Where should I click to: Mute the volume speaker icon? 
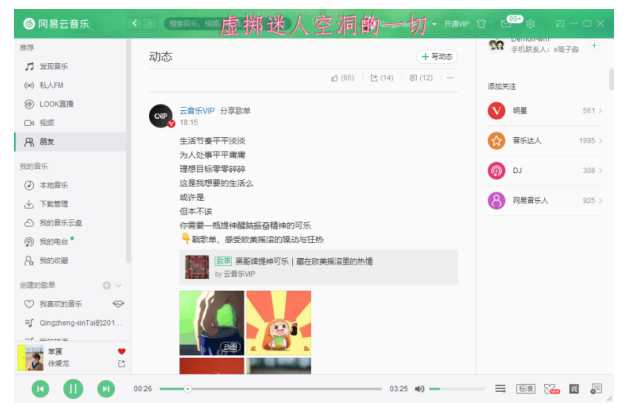[x=419, y=389]
